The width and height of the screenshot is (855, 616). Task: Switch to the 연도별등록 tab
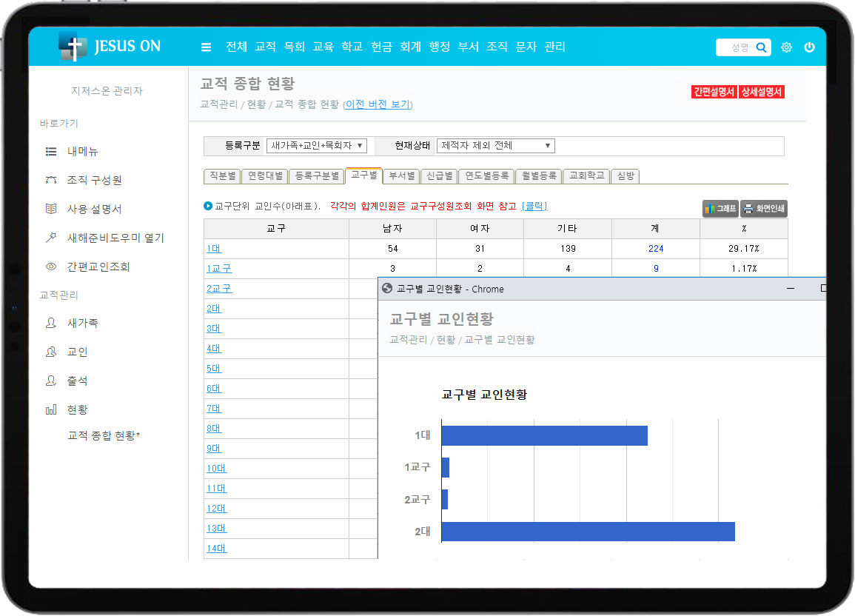pos(486,176)
